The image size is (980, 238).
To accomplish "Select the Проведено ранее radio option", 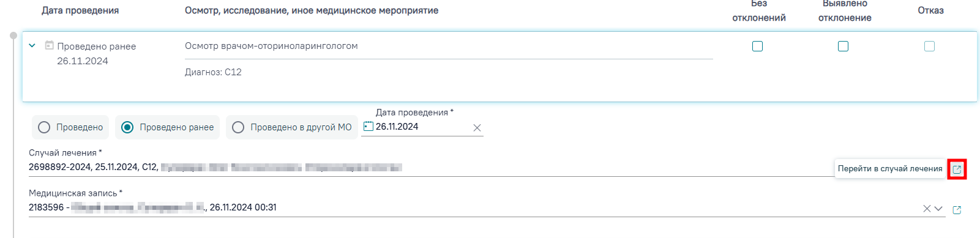I will (168, 127).
